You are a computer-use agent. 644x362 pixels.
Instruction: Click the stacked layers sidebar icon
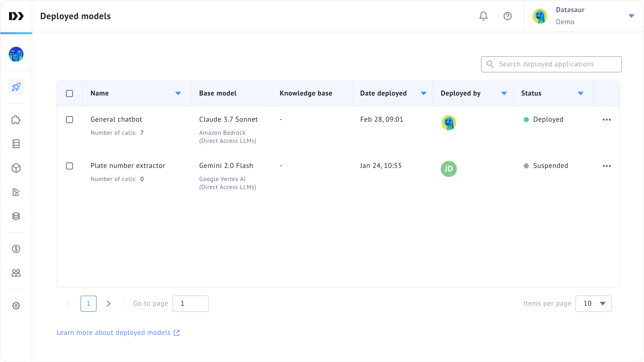pyautogui.click(x=16, y=216)
